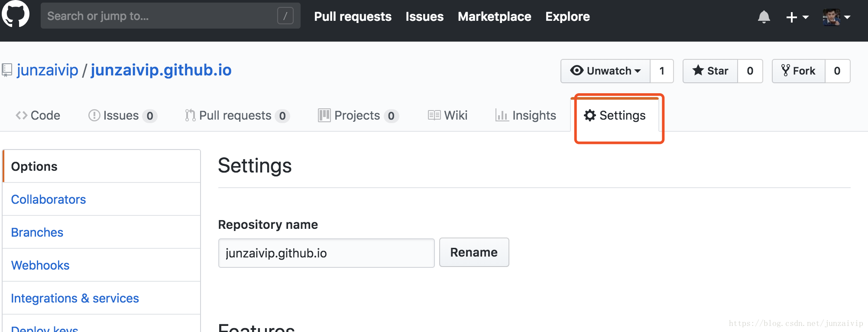The height and width of the screenshot is (332, 868).
Task: Click the Pull requests tab counter badge
Action: pos(282,116)
